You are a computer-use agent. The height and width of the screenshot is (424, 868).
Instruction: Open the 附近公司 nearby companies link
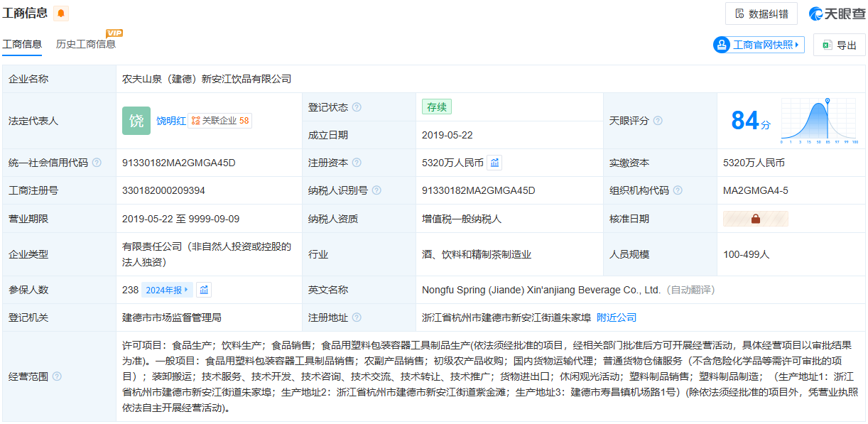616,317
